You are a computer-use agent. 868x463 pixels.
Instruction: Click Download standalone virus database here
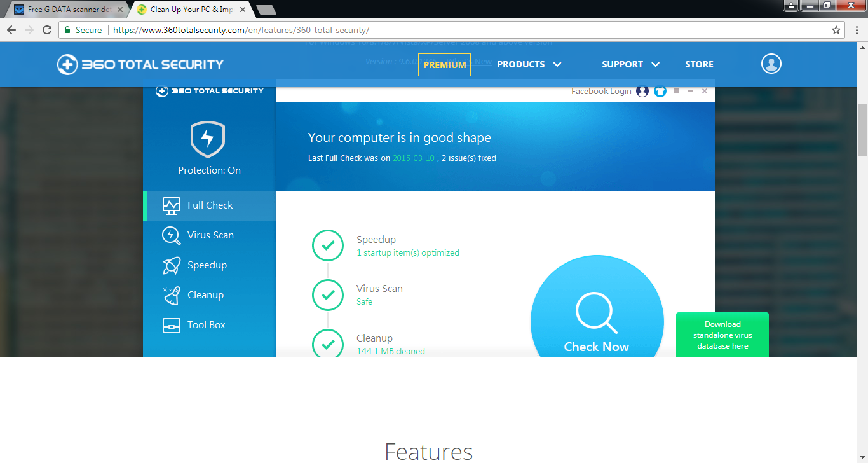pos(722,335)
